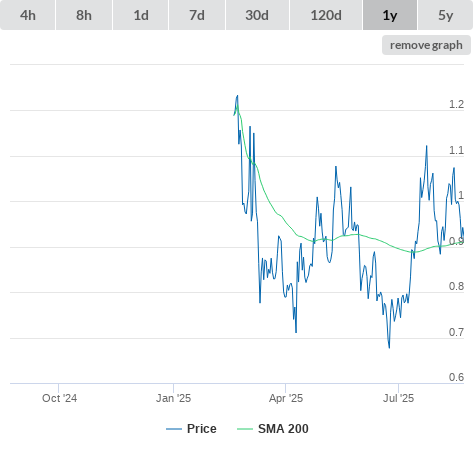Screen dimensions: 474x455
Task: Open the 120d time range tab
Action: click(326, 15)
